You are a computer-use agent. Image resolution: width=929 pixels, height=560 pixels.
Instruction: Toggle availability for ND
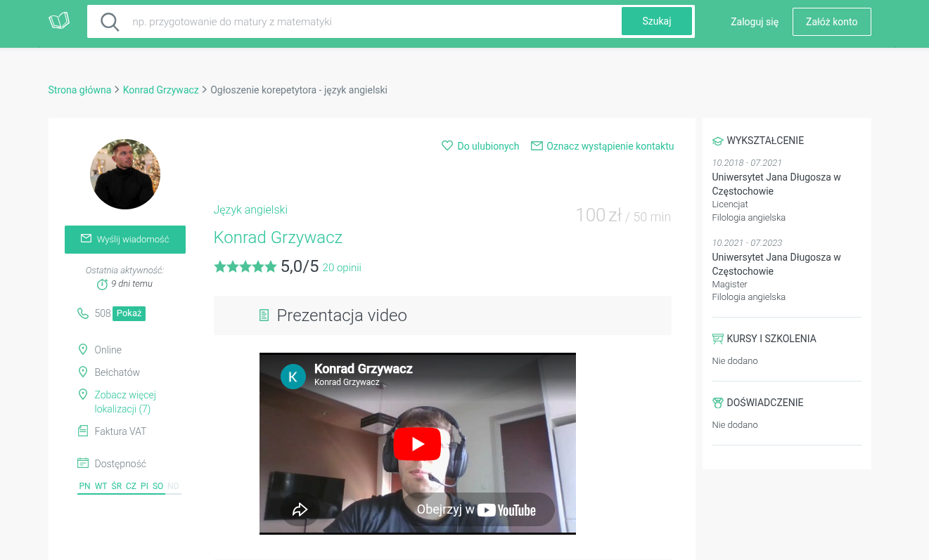point(173,486)
